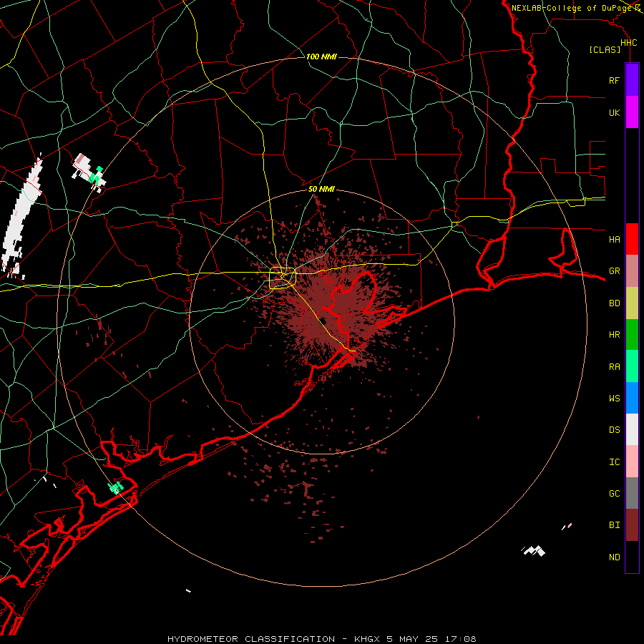
Task: Click the ND black legend swatch
Action: click(632, 557)
